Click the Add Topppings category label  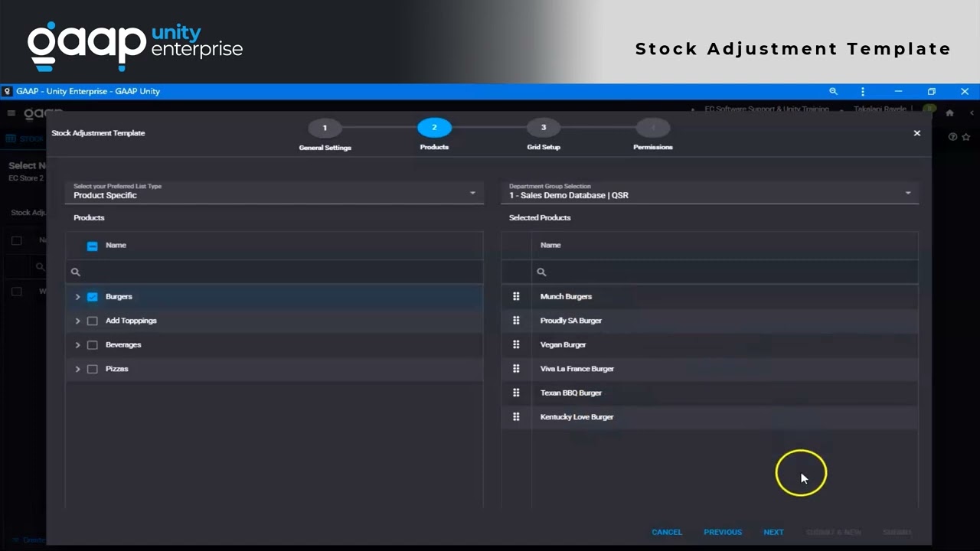click(131, 321)
